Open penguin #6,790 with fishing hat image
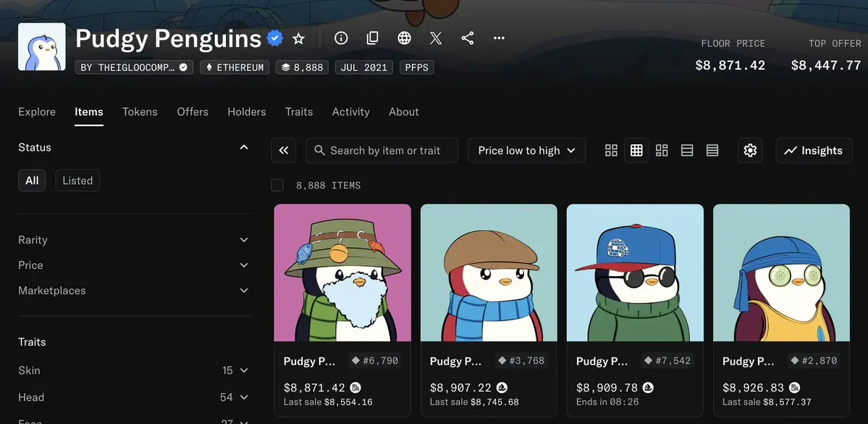868x424 pixels. tap(342, 273)
